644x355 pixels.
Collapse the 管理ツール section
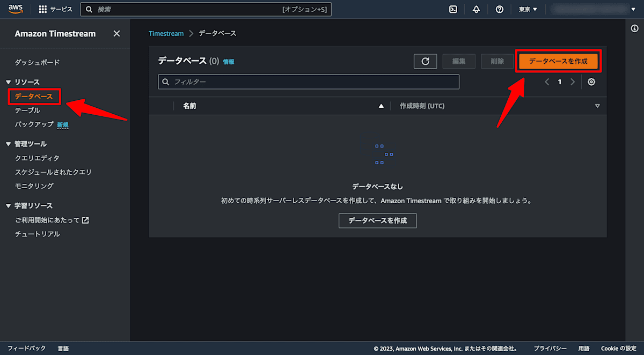click(8, 144)
